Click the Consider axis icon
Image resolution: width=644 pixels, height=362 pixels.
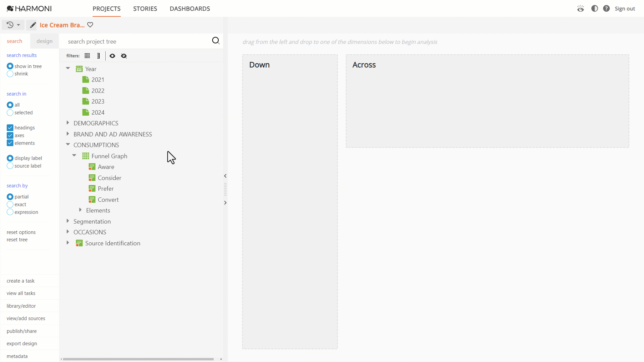pos(92,178)
